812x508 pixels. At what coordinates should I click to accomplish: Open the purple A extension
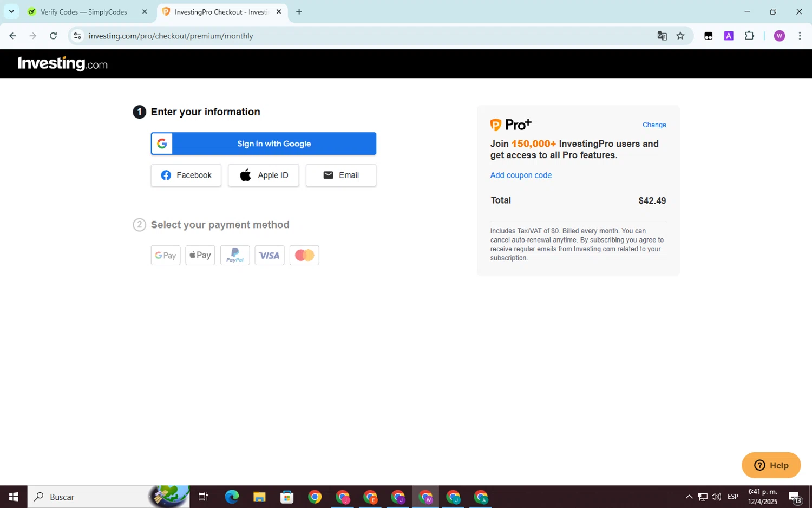tap(729, 36)
